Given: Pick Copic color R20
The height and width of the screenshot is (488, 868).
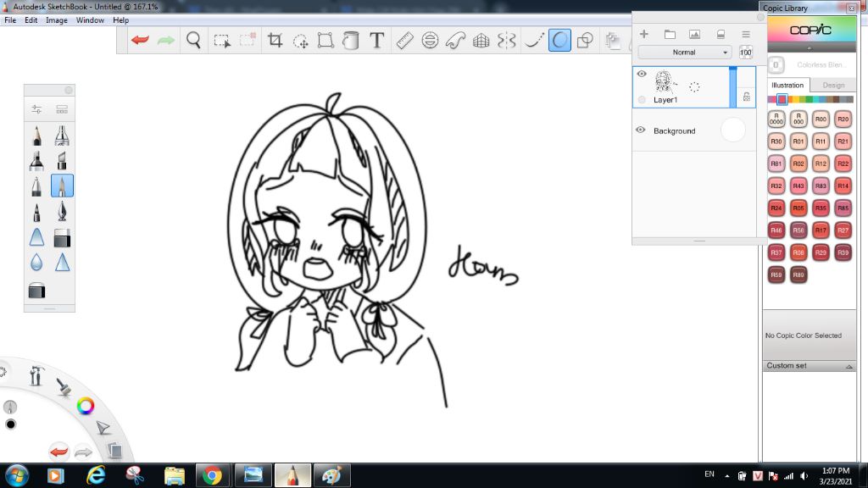Looking at the screenshot, I should click(x=843, y=119).
